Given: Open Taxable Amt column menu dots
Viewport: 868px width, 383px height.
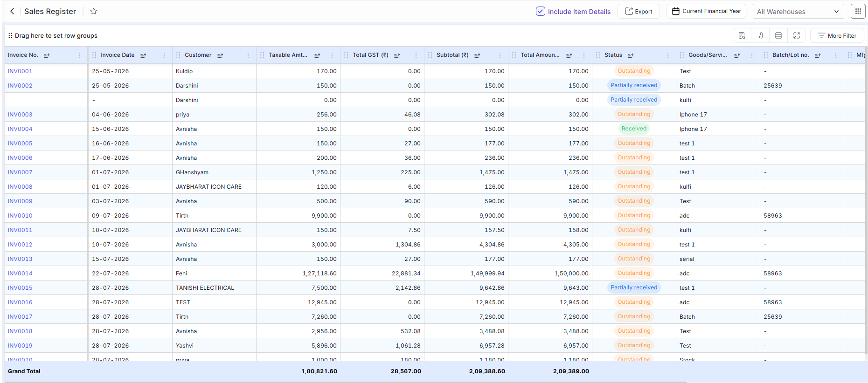Looking at the screenshot, I should coord(332,55).
